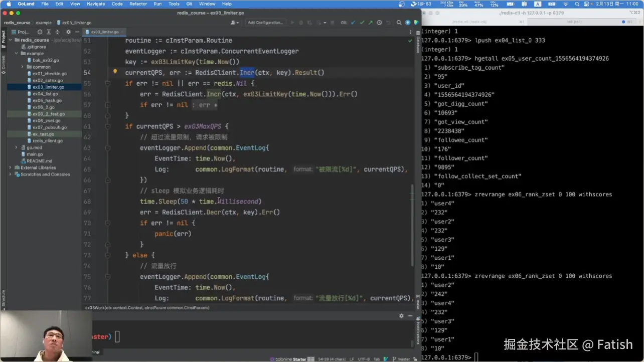
Task: Hide the terminal panel with minus icon
Action: pos(411,316)
